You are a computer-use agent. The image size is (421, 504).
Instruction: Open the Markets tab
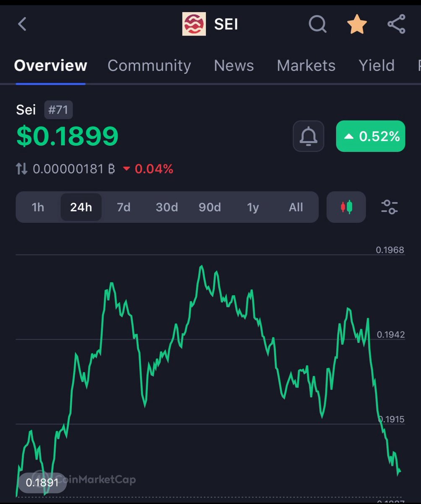tap(306, 66)
